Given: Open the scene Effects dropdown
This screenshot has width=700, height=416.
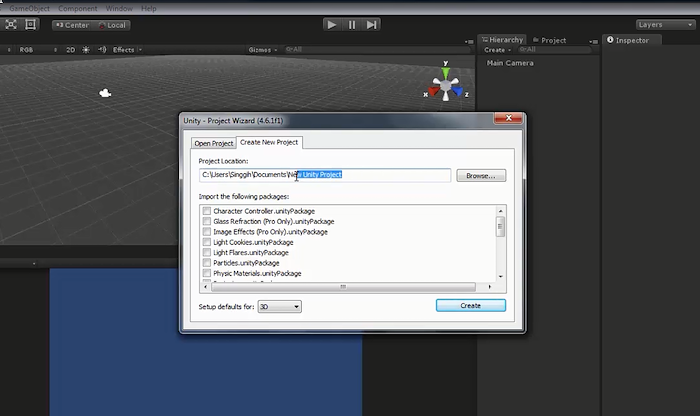Looking at the screenshot, I should tap(127, 50).
